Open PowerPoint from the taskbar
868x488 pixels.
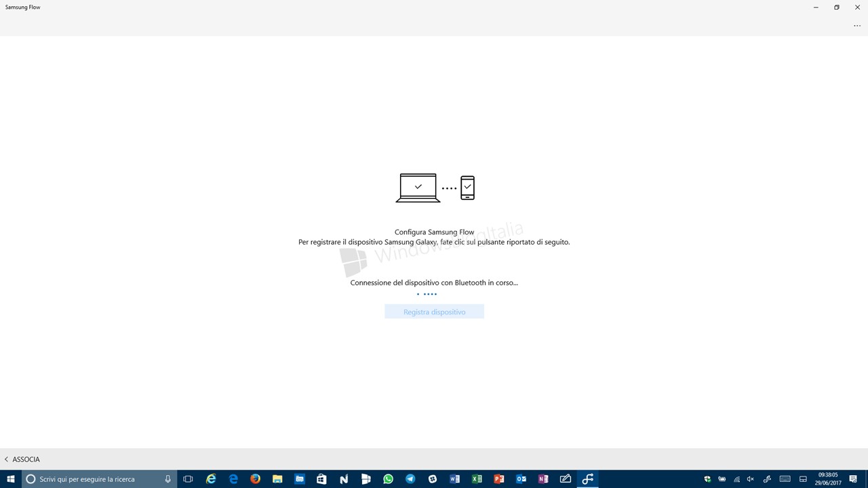point(499,479)
